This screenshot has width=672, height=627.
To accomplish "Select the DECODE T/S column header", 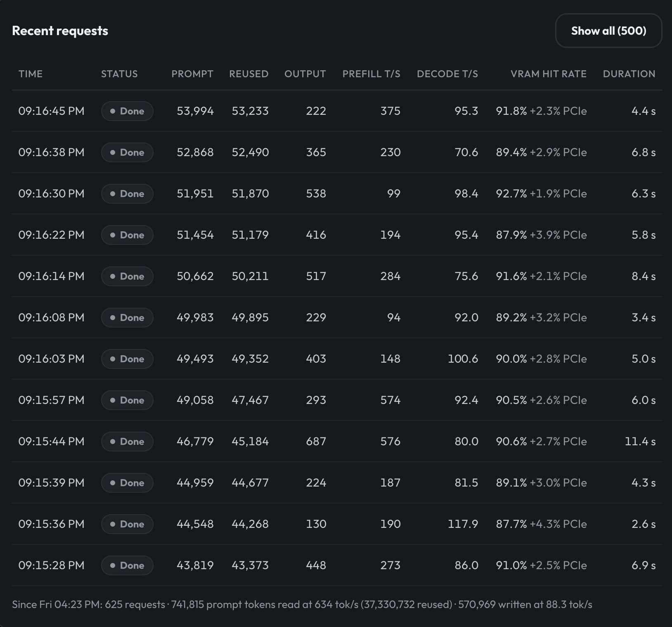I will pyautogui.click(x=447, y=74).
